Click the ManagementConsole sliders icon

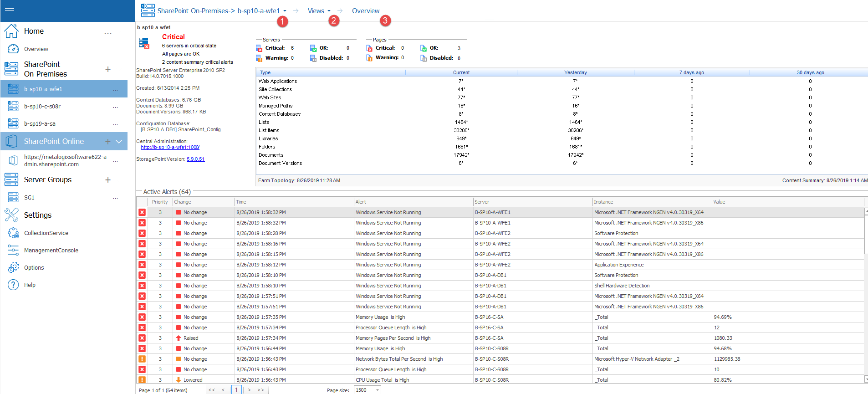[13, 250]
